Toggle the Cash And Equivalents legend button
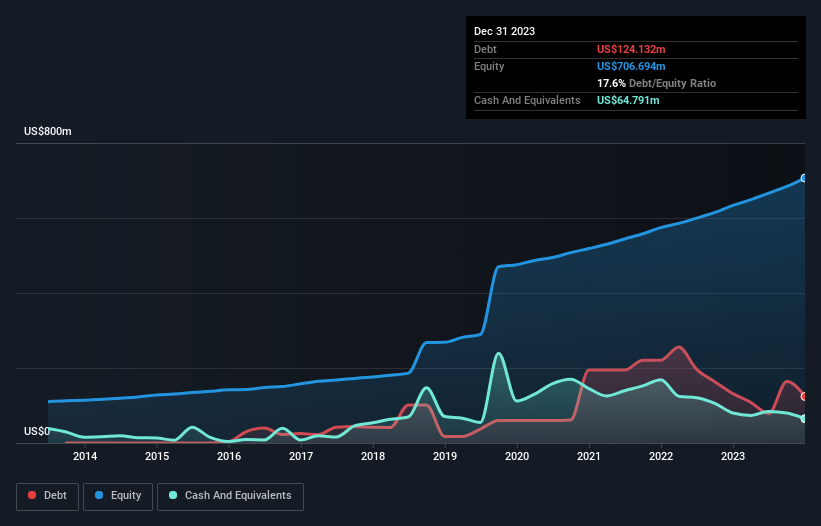Screen dimensions: 821x526 click(x=230, y=496)
